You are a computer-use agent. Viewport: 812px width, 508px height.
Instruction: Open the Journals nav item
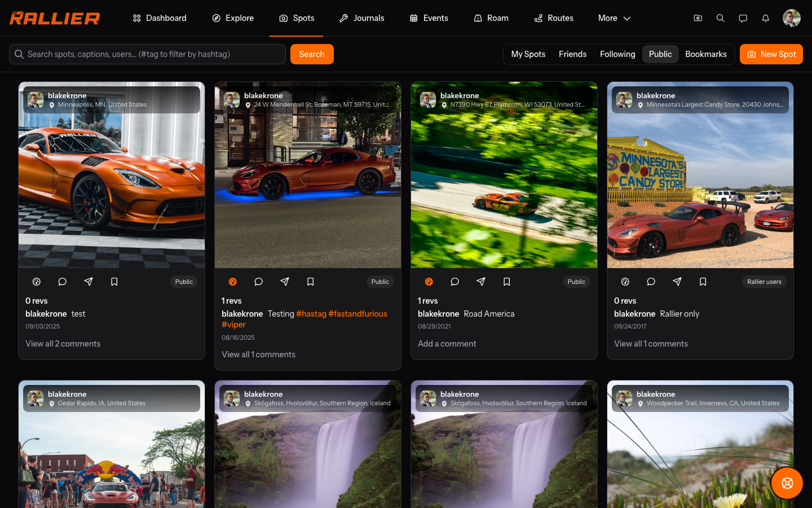[362, 18]
